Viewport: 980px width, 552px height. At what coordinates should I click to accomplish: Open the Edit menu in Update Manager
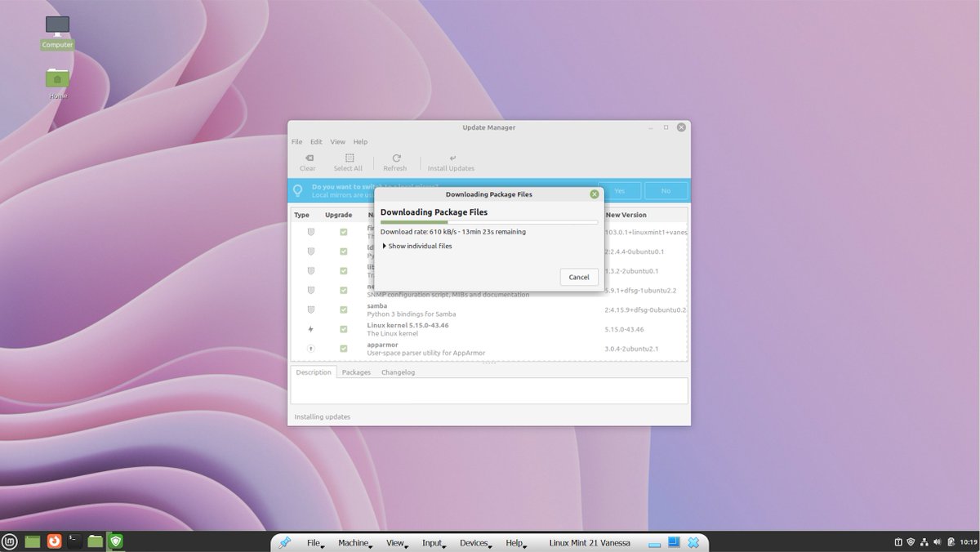pos(316,141)
